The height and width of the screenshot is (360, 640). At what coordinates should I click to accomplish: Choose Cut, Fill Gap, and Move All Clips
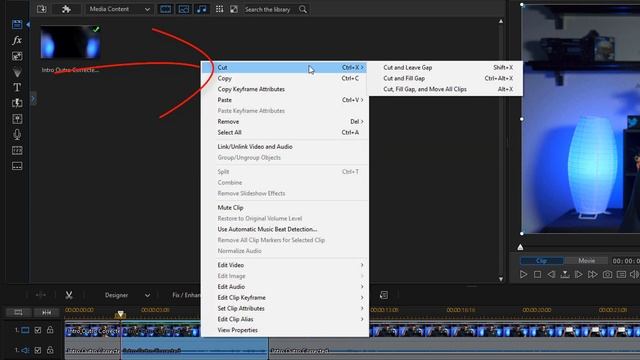click(445, 89)
